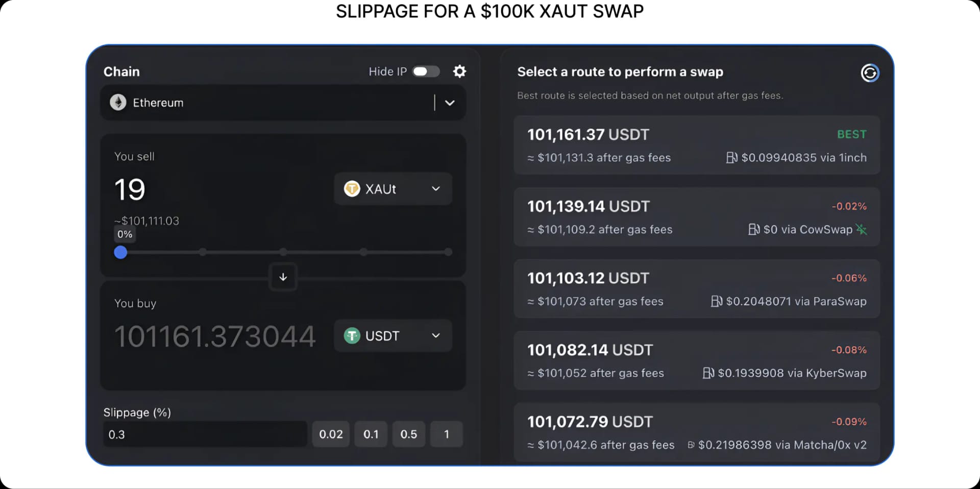Expand the XAUt token selector
The image size is (980, 489).
point(436,189)
